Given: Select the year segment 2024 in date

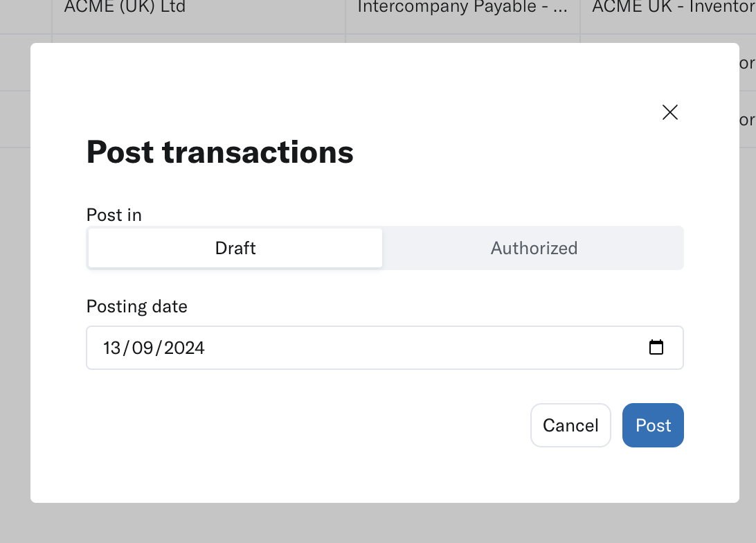Looking at the screenshot, I should pos(184,348).
